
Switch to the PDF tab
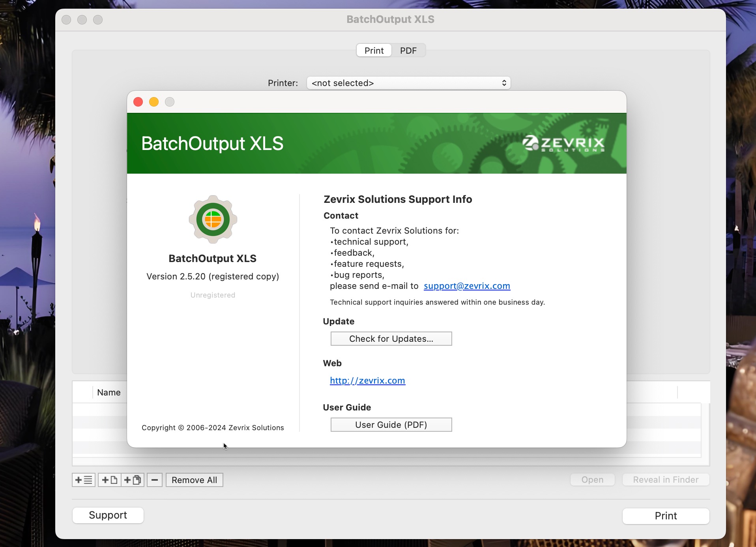coord(408,51)
